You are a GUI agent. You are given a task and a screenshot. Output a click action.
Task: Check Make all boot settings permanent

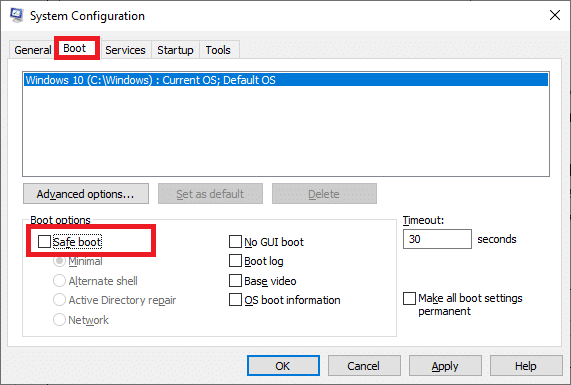[409, 298]
